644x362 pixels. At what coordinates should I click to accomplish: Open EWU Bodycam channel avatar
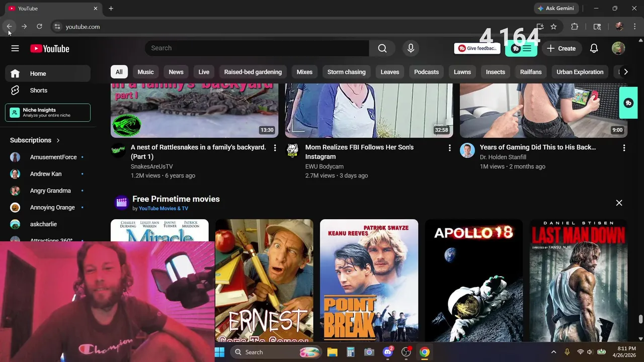(x=292, y=150)
